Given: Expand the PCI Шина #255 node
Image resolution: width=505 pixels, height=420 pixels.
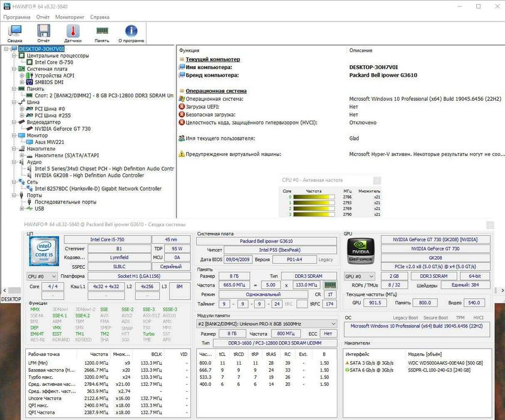Looking at the screenshot, I should click(22, 115).
